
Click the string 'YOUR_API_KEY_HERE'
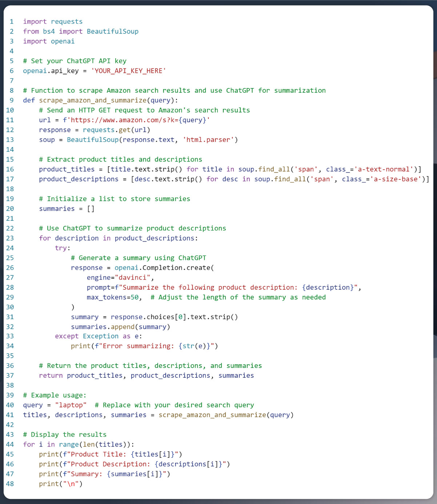tap(128, 71)
